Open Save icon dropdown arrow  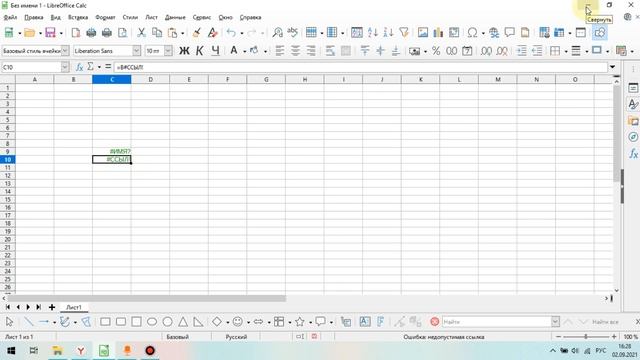point(61,33)
